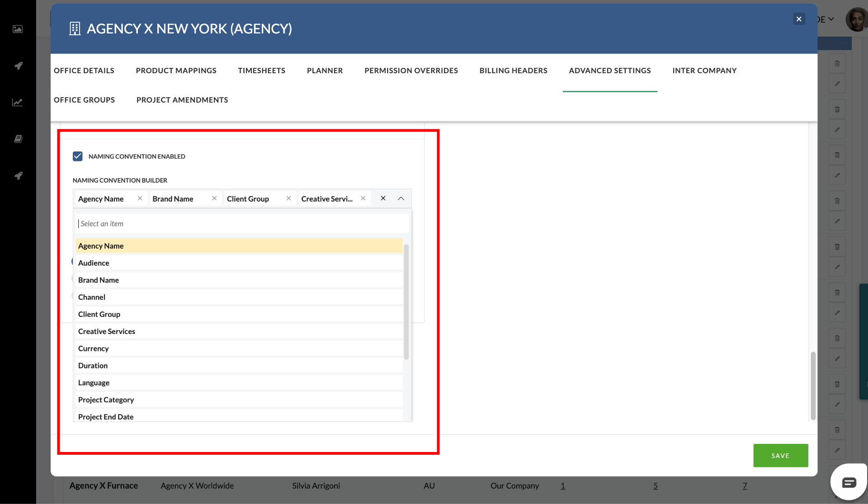Select Language option
Image resolution: width=868 pixels, height=504 pixels.
239,383
